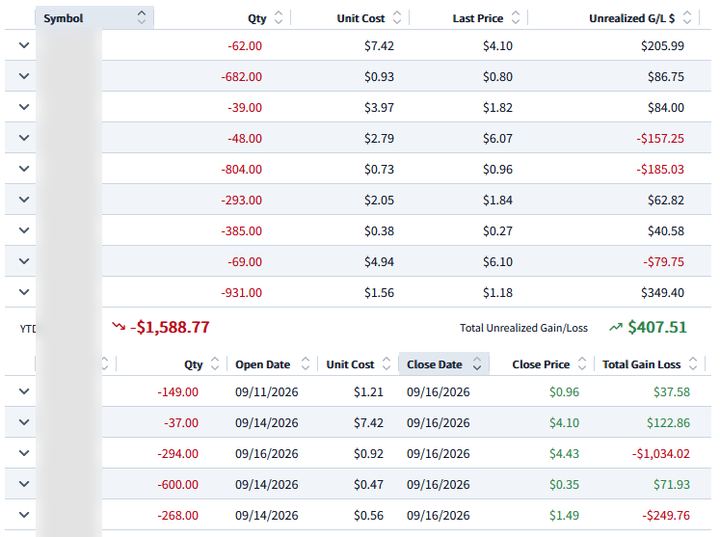
Task: Select the 09/11/2026 open date cell
Action: 267,392
